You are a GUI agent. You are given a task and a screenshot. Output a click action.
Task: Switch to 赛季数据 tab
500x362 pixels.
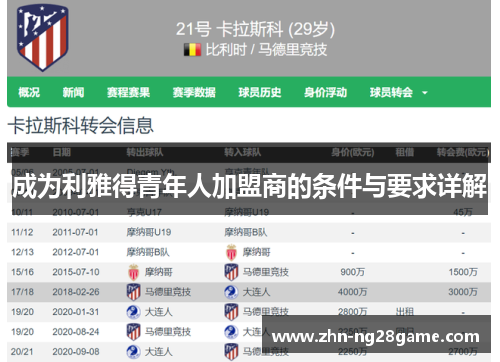click(194, 92)
